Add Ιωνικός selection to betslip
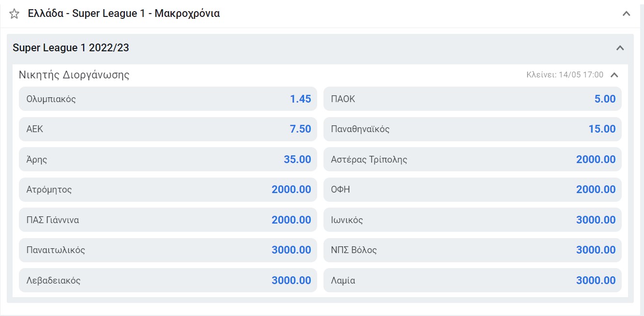The height and width of the screenshot is (316, 644). point(473,220)
